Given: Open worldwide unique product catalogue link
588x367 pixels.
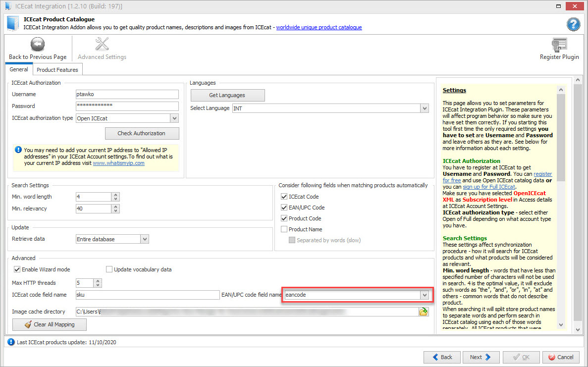Looking at the screenshot, I should point(319,27).
